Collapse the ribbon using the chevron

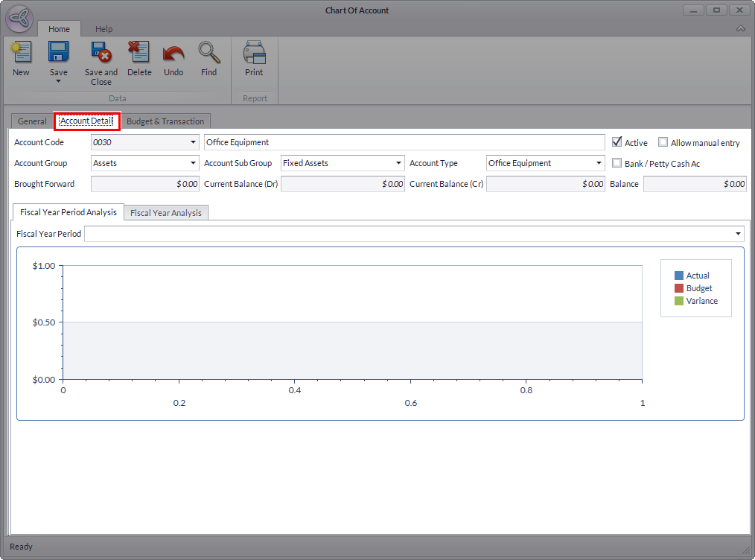(740, 28)
